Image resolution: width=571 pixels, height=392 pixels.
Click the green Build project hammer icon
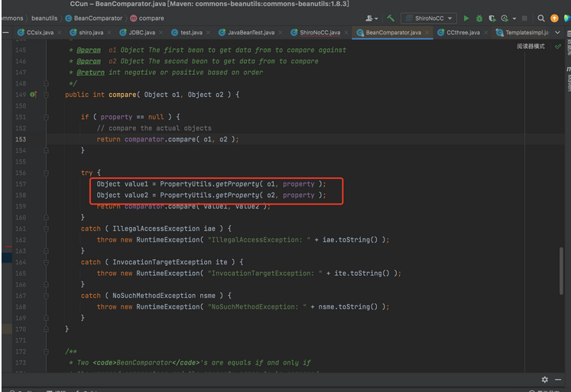pos(391,18)
